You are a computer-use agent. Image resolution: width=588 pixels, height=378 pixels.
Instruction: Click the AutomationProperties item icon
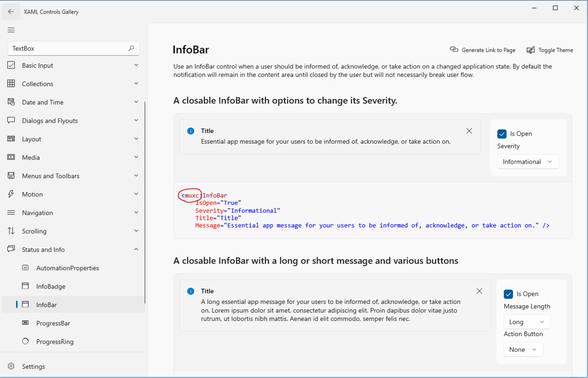point(25,268)
